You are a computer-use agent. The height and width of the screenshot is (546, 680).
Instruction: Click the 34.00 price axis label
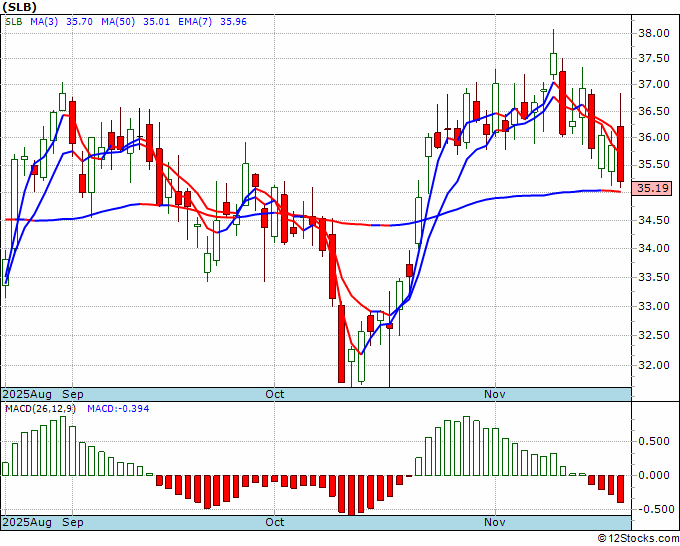[654, 248]
